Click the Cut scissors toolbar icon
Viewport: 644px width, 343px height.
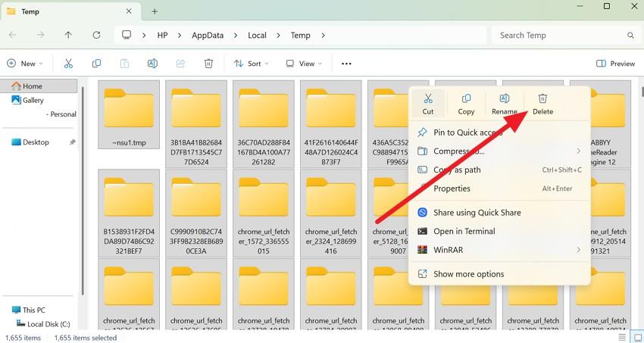pos(68,64)
